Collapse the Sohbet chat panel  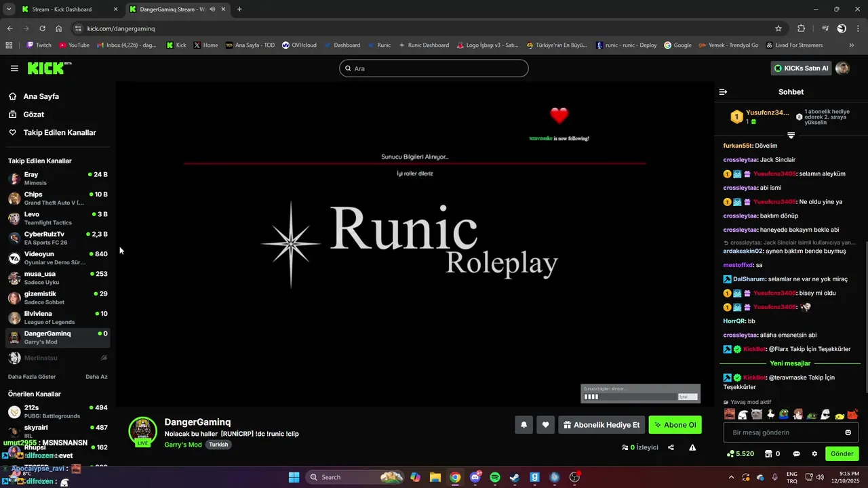[723, 91]
